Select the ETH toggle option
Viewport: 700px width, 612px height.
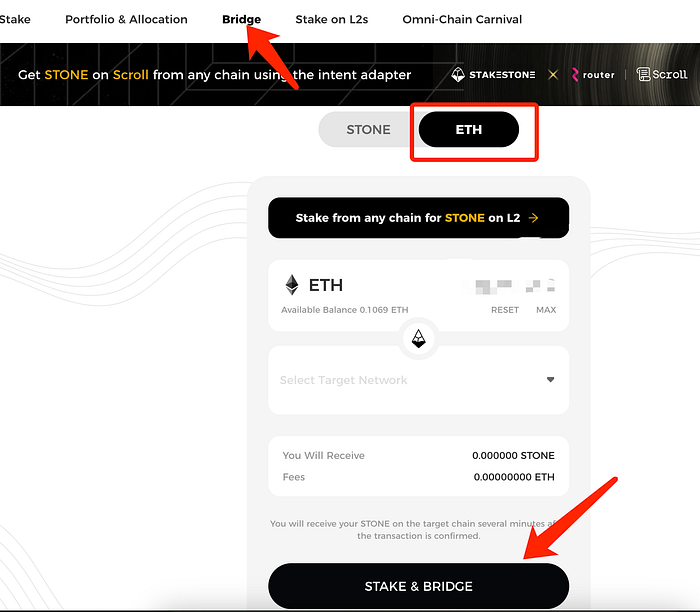(x=468, y=130)
